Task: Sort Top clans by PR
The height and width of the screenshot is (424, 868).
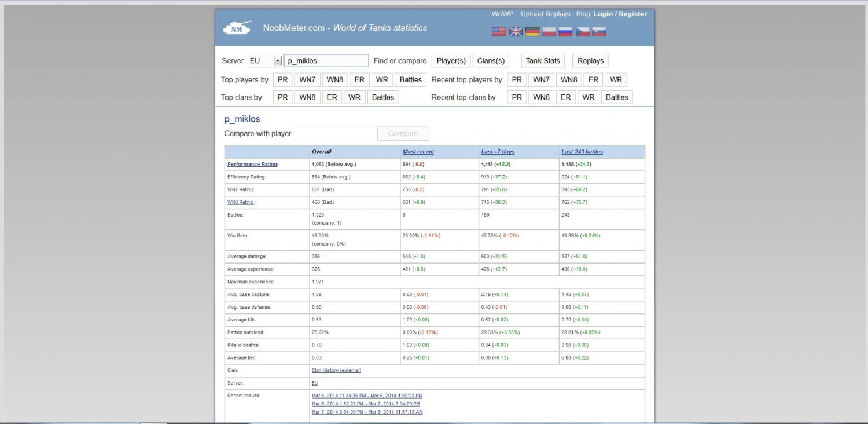Action: point(282,97)
